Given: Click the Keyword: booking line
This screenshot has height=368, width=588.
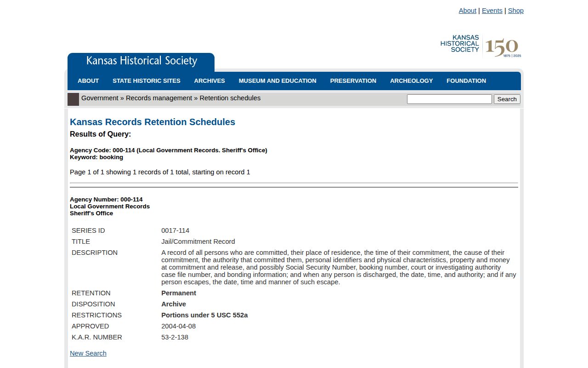Looking at the screenshot, I should pos(96,157).
